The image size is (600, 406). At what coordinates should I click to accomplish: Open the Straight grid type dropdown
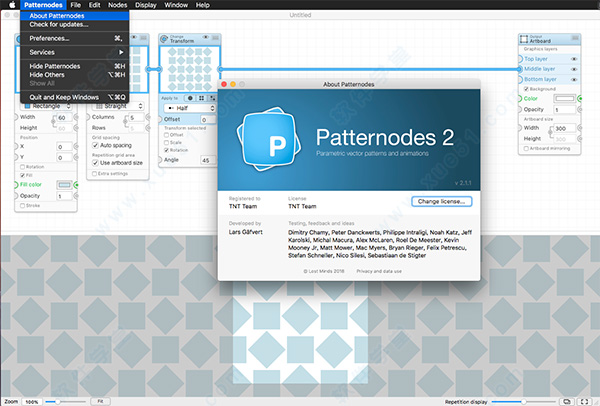tap(118, 106)
